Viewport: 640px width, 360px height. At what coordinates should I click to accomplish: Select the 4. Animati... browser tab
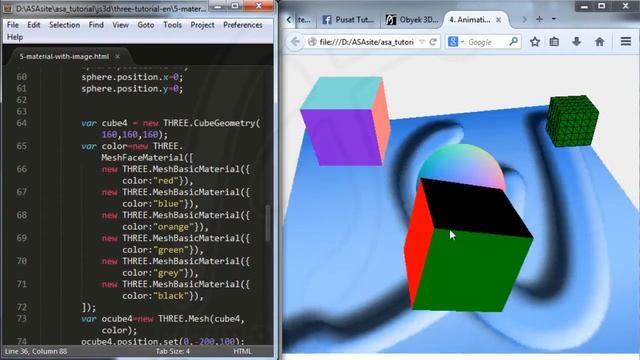(x=469, y=19)
